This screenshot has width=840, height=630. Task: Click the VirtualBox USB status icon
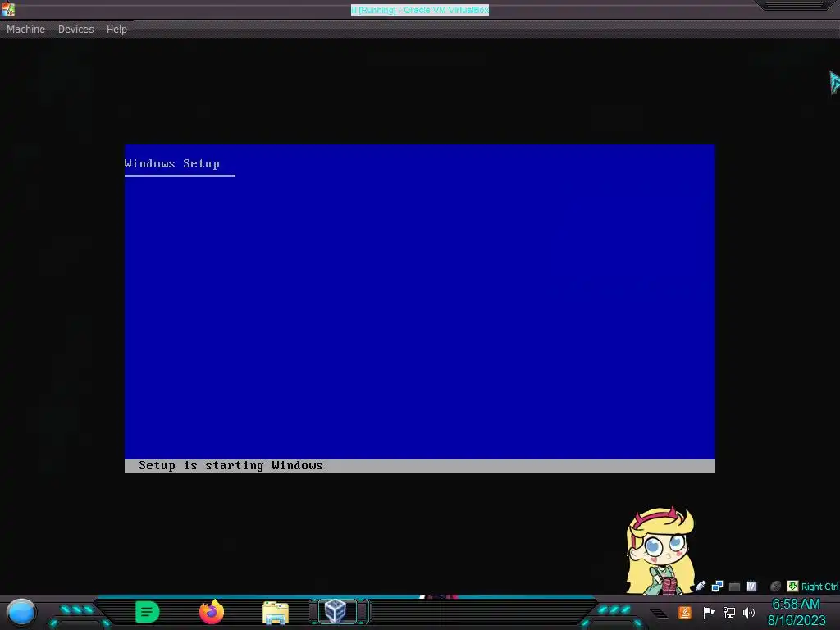click(701, 586)
